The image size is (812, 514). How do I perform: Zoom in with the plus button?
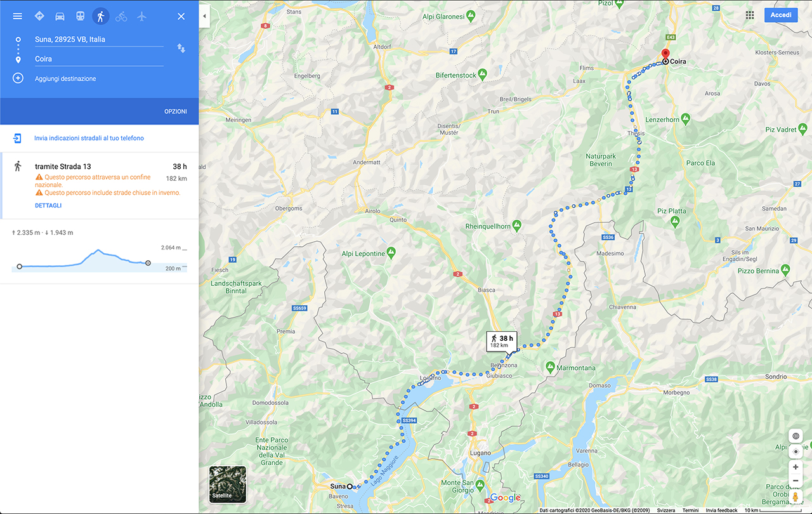coord(796,467)
